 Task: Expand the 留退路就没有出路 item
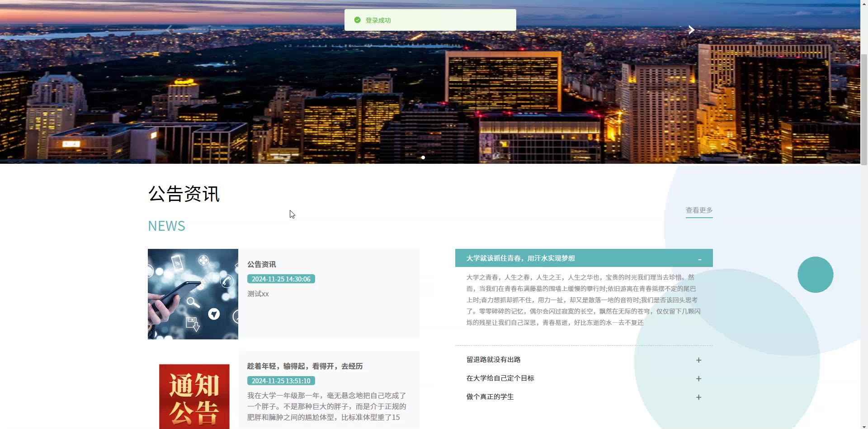[x=584, y=360]
